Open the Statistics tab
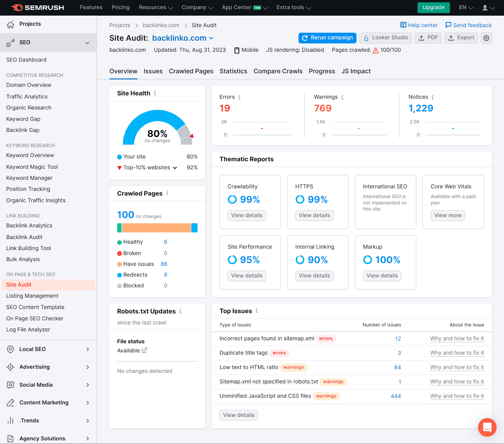 click(233, 71)
